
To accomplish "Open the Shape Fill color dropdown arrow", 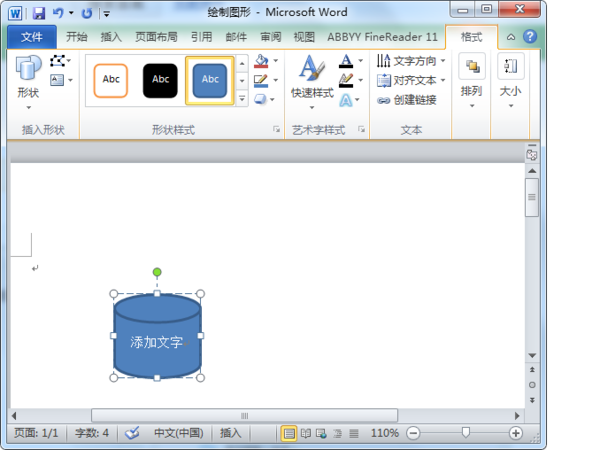I will coord(276,61).
